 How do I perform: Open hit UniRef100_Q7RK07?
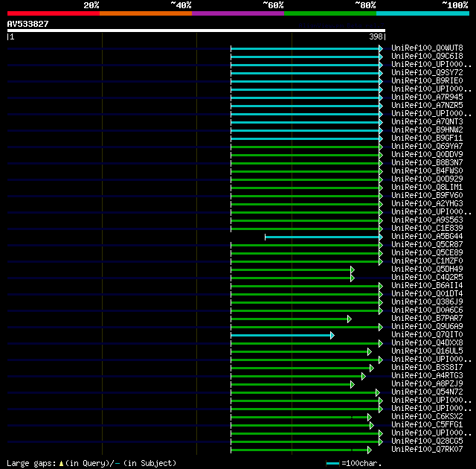pyautogui.click(x=427, y=450)
